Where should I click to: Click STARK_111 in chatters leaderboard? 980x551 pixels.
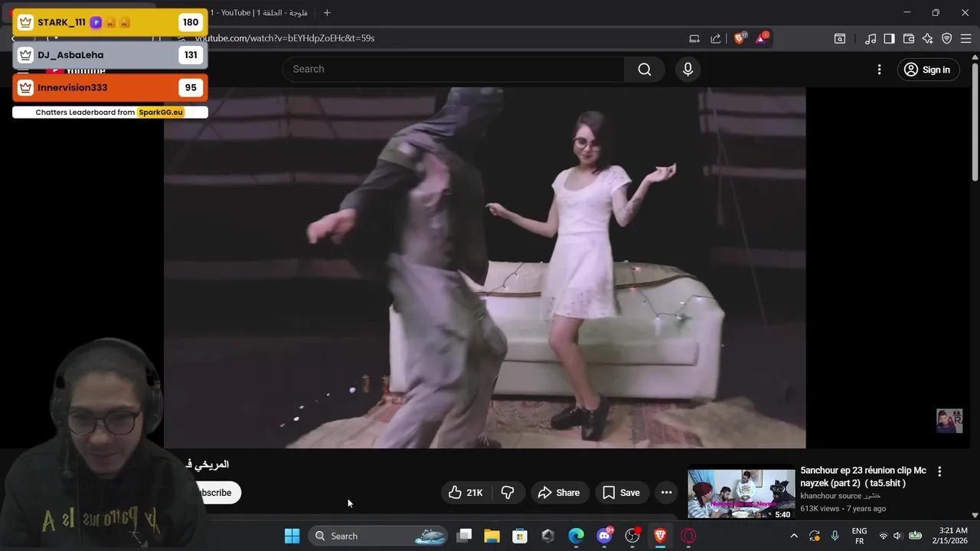tap(109, 22)
